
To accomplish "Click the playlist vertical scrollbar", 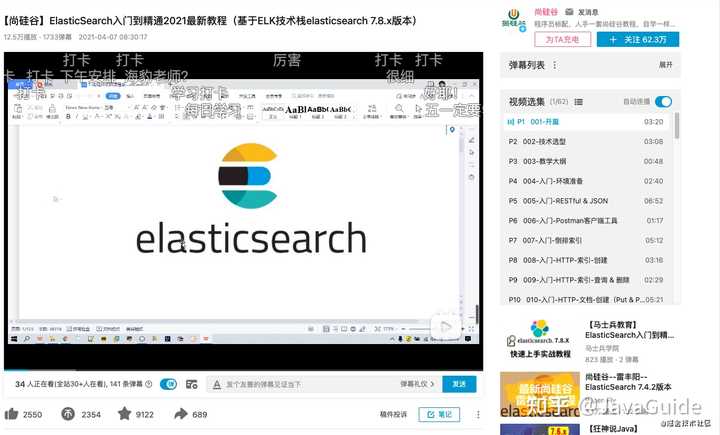I will (677, 125).
